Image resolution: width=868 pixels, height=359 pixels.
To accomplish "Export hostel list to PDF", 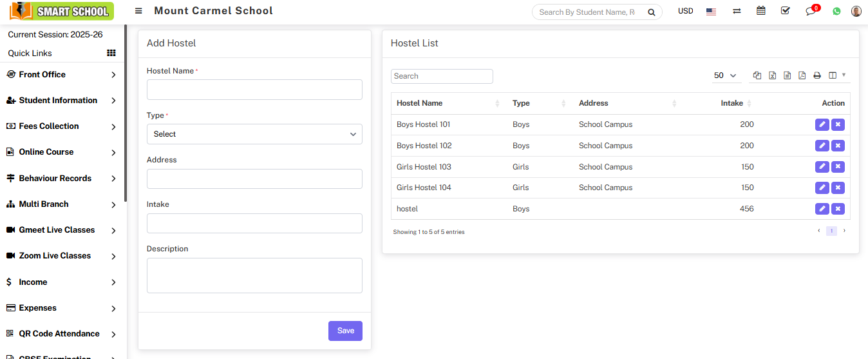I will pos(802,75).
